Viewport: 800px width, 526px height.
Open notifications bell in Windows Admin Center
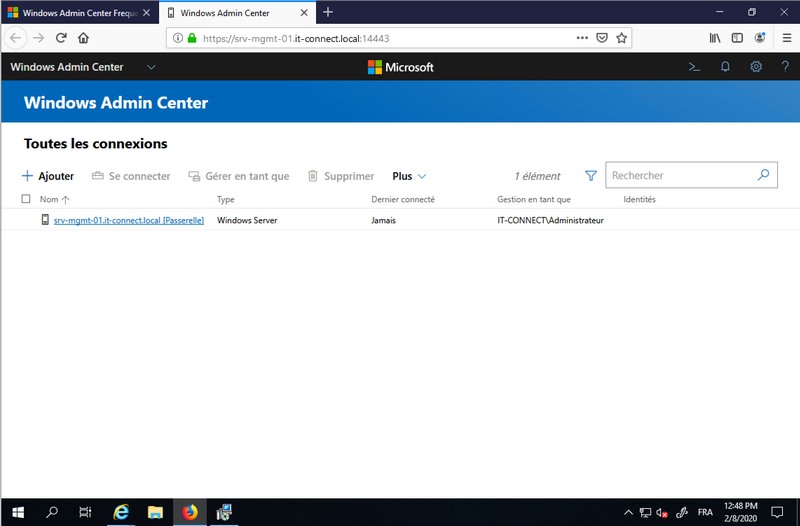click(725, 67)
